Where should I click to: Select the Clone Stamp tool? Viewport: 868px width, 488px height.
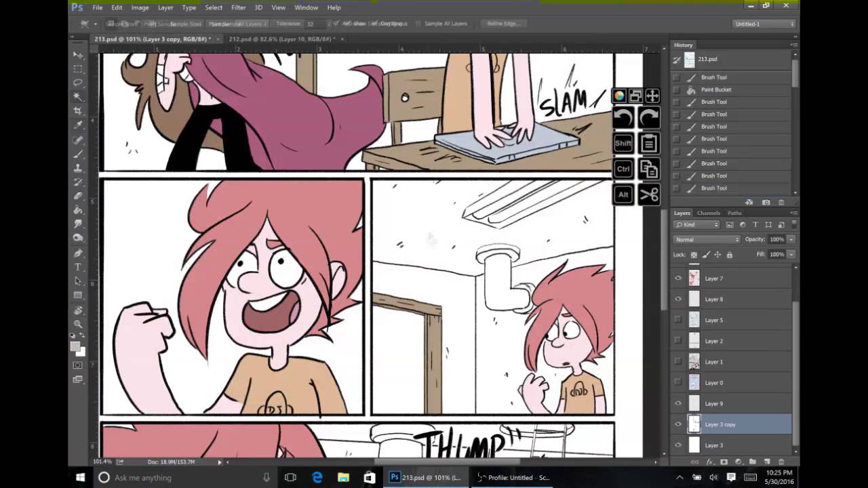pyautogui.click(x=78, y=168)
